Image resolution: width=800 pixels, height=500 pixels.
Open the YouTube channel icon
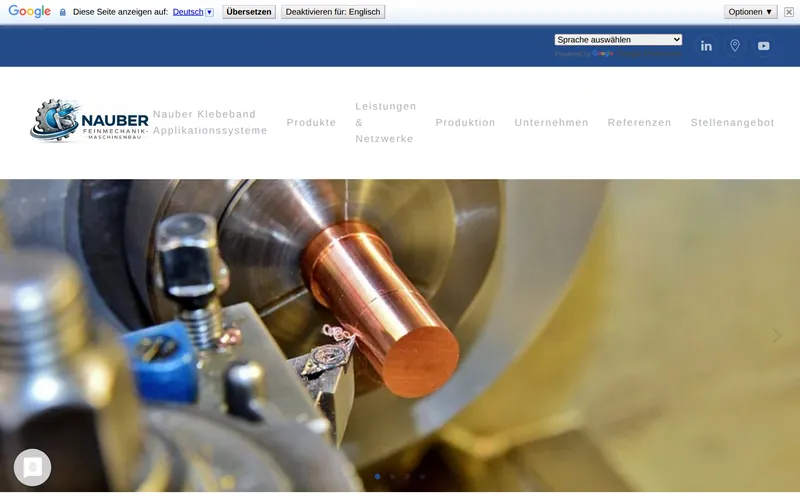763,46
